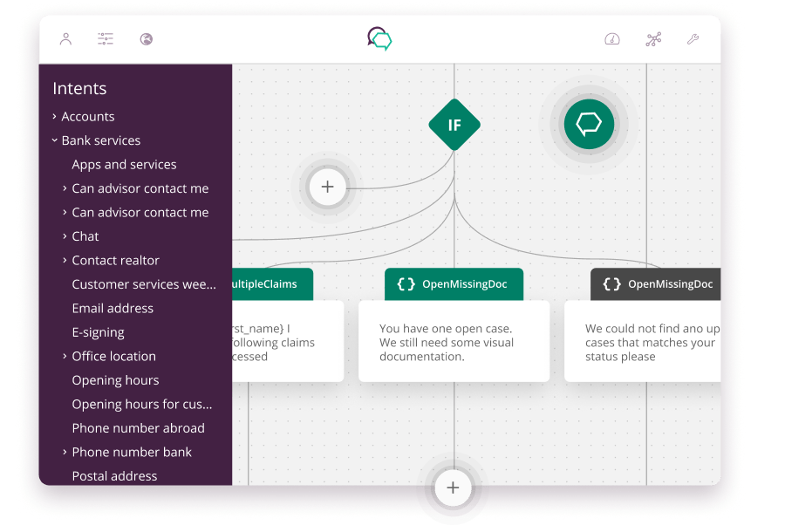Click the plus button at bottom of canvas
Image resolution: width=785 pixels, height=532 pixels.
[x=453, y=488]
